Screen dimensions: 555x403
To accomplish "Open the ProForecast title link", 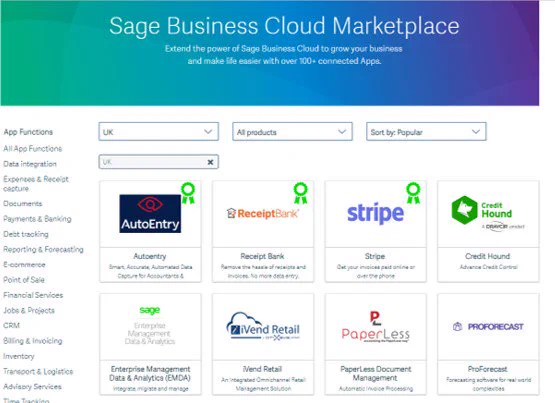I will click(487, 369).
